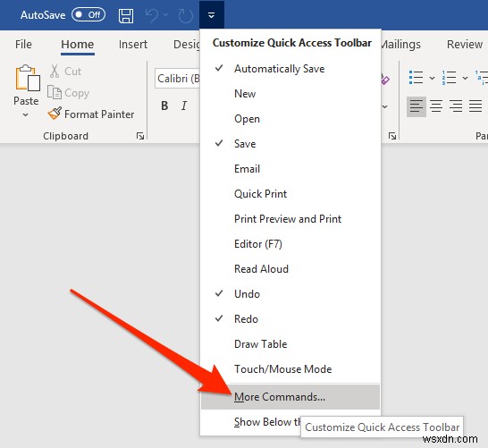Center align text icon

pyautogui.click(x=436, y=106)
